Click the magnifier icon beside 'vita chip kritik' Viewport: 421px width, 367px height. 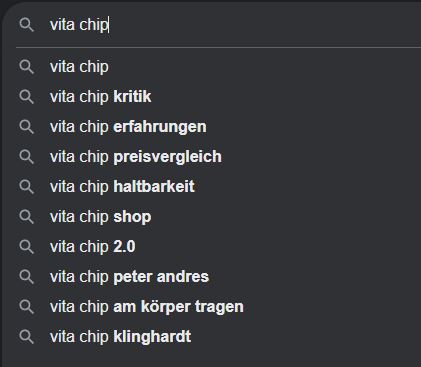pos(26,97)
